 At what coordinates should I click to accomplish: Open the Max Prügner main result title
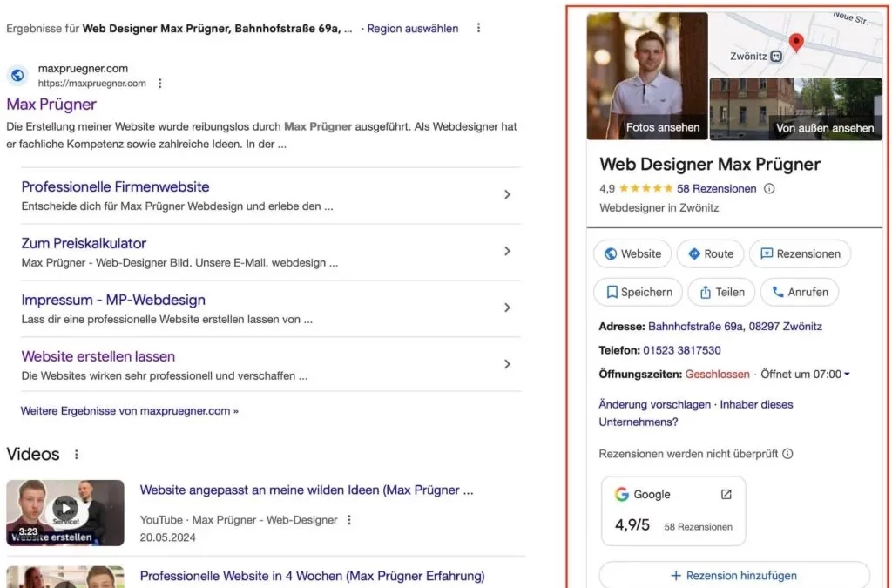pos(51,104)
